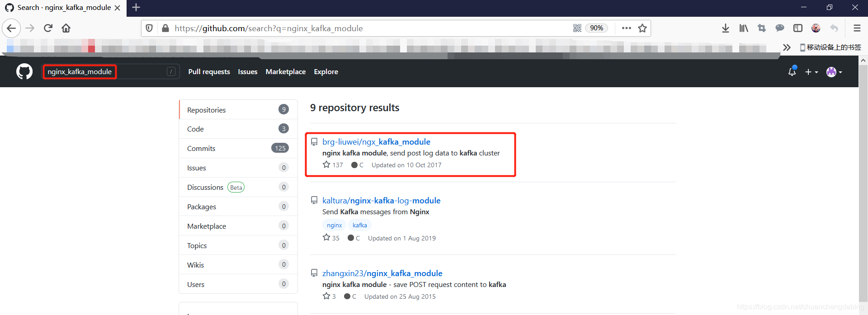The height and width of the screenshot is (315, 868).
Task: Go to Marketplace in GitHub header
Action: coord(286,71)
